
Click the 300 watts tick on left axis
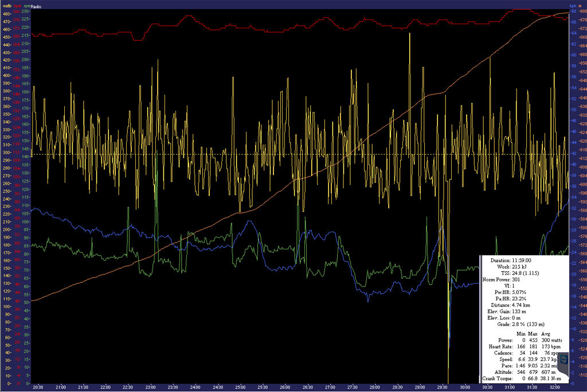click(6, 152)
